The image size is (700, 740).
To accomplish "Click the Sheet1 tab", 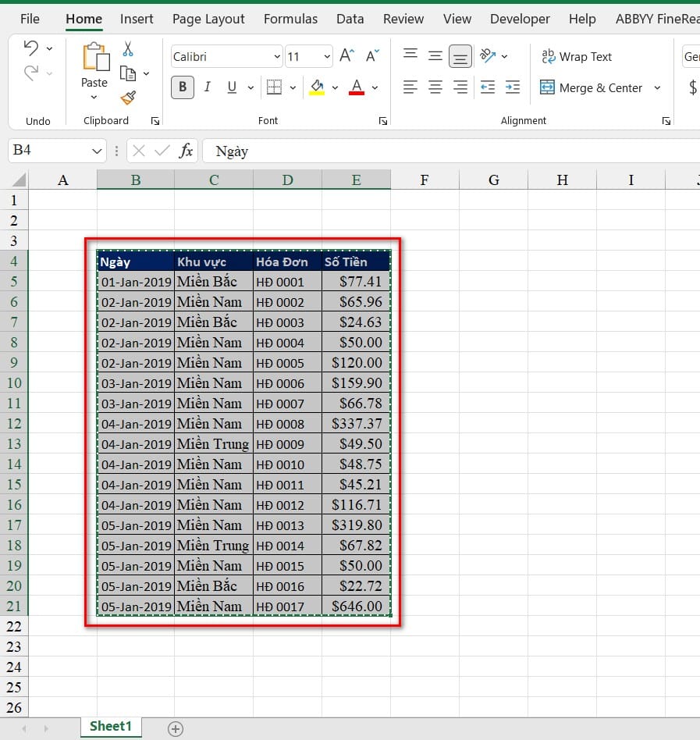I will pos(111,726).
